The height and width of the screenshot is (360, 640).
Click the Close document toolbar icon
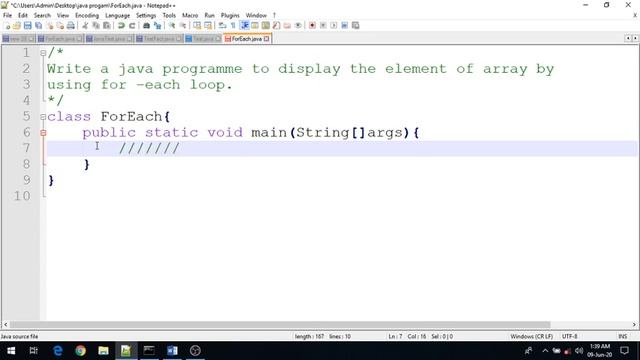49,26
